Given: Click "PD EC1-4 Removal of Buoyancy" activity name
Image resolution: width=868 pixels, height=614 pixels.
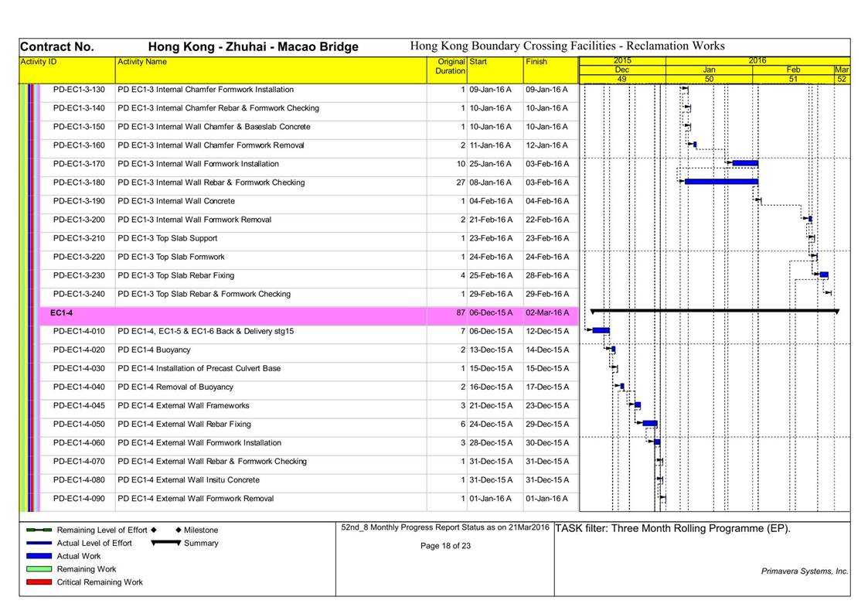Looking at the screenshot, I should (175, 387).
